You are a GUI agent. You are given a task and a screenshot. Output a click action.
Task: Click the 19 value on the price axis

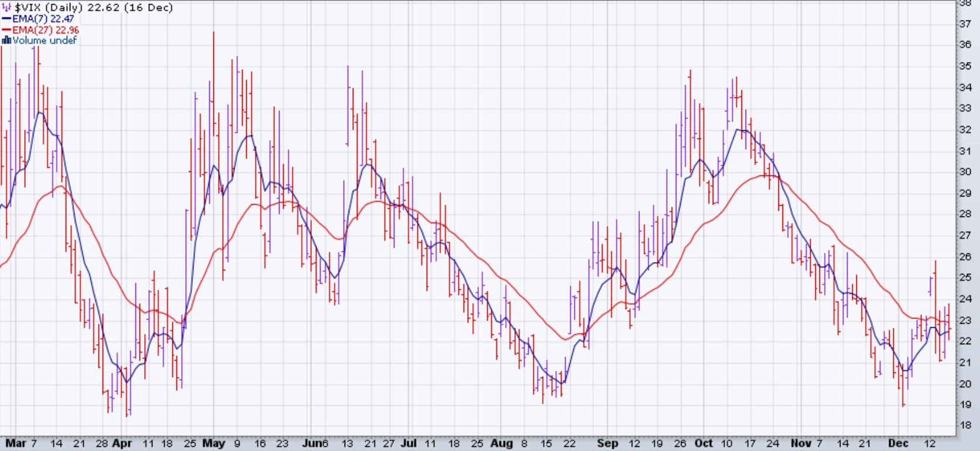click(x=965, y=405)
